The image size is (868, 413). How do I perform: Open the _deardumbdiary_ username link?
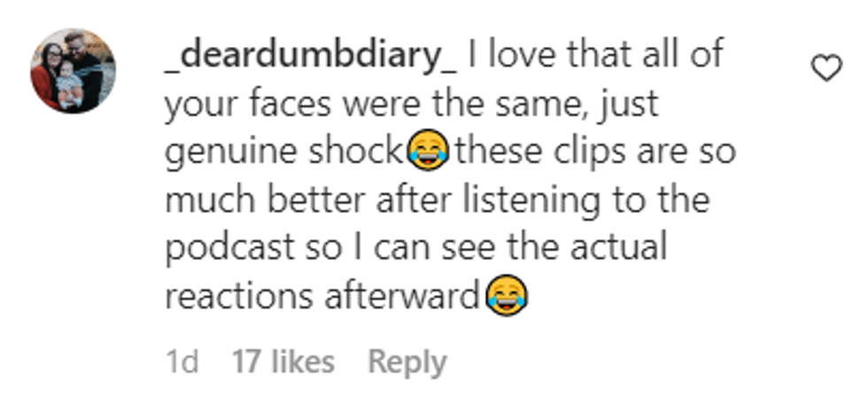pyautogui.click(x=311, y=56)
